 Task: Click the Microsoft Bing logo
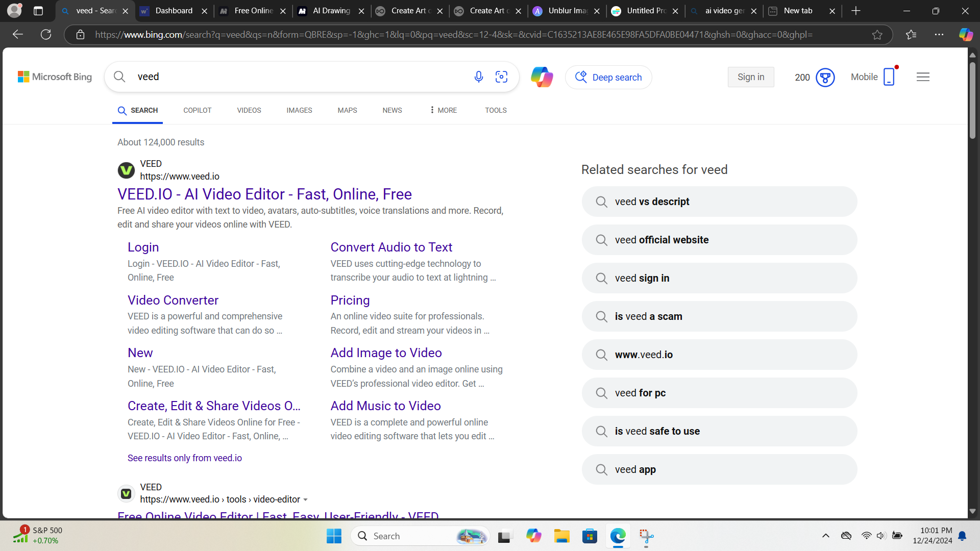pos(55,77)
